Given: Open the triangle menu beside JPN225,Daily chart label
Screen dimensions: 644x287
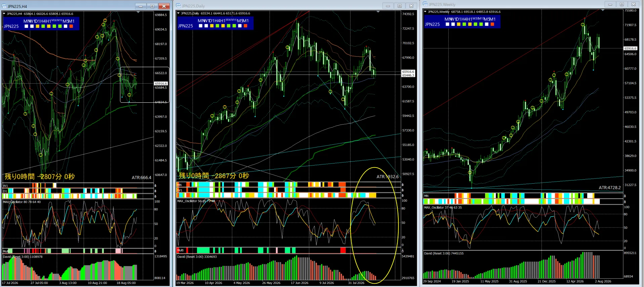Looking at the screenshot, I should coord(178,13).
